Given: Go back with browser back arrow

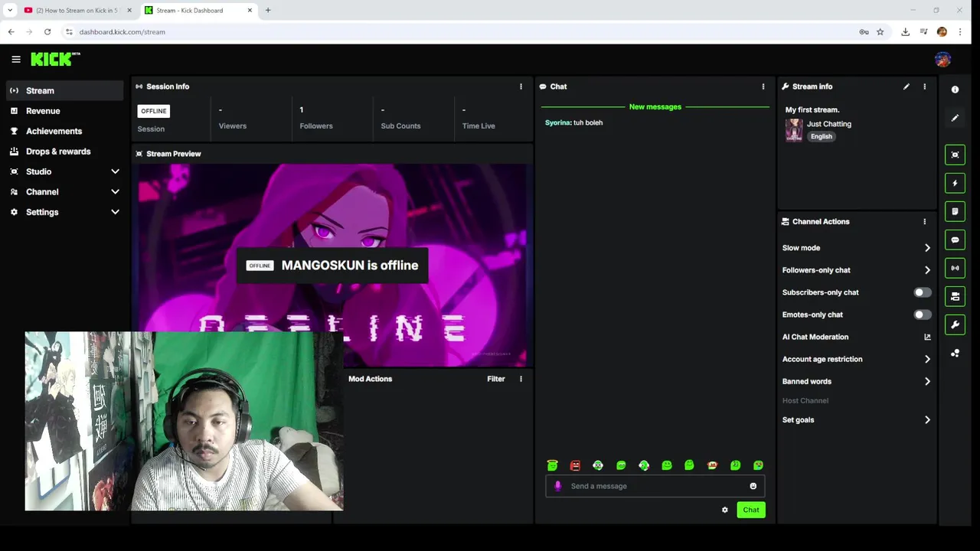Looking at the screenshot, I should (x=11, y=32).
